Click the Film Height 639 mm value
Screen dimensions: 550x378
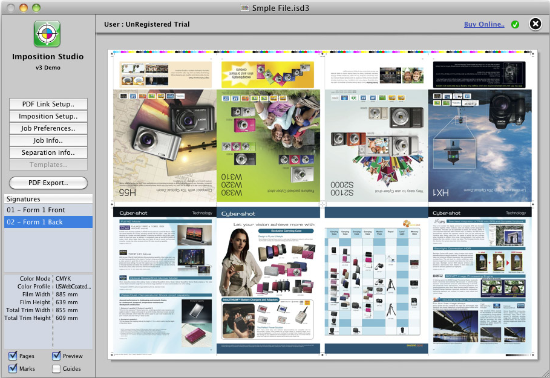click(x=67, y=302)
